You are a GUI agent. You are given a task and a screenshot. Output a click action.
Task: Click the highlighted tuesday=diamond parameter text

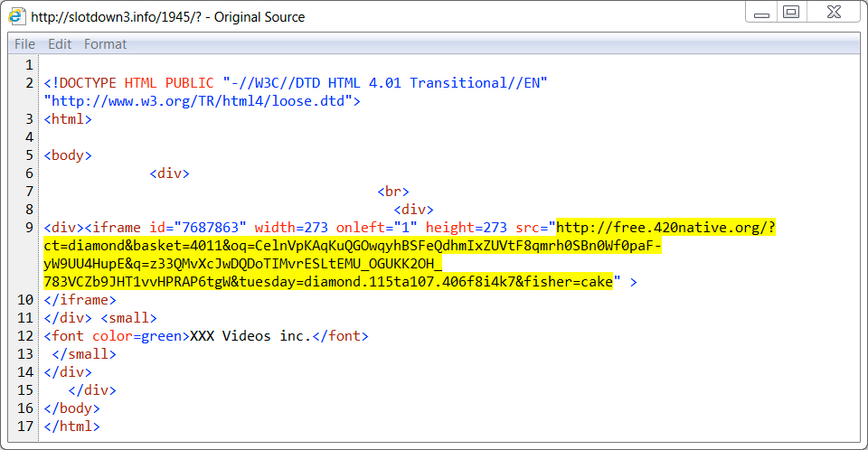point(298,282)
